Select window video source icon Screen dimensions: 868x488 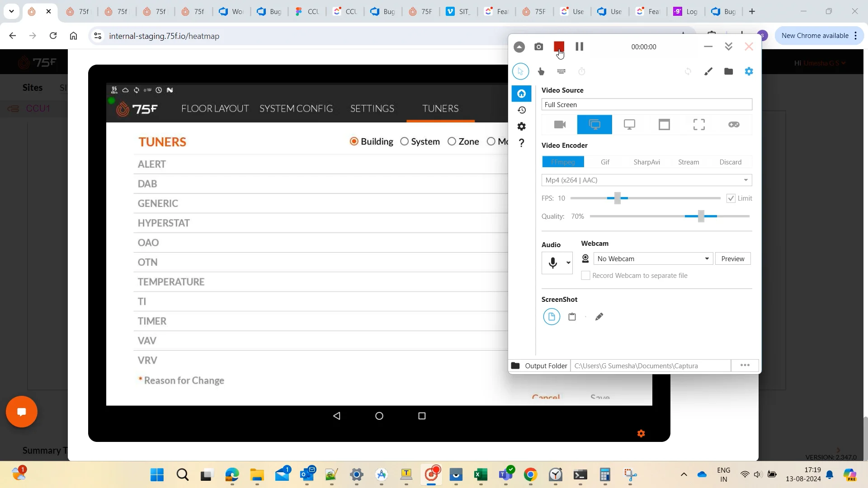(664, 125)
